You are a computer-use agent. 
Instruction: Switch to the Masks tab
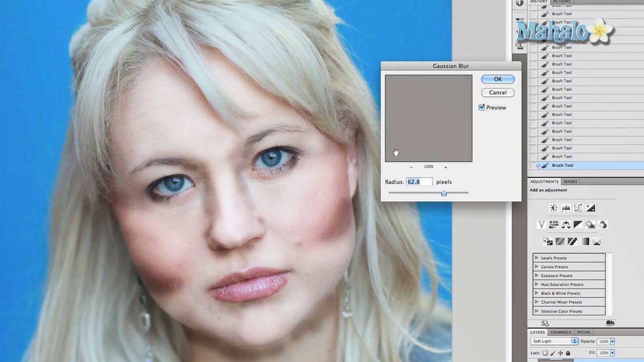tap(570, 182)
